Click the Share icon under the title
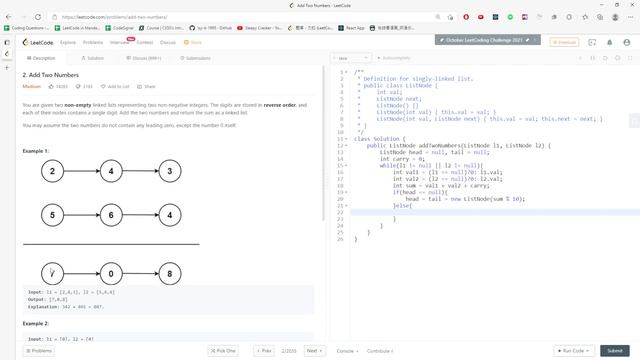 [x=139, y=87]
